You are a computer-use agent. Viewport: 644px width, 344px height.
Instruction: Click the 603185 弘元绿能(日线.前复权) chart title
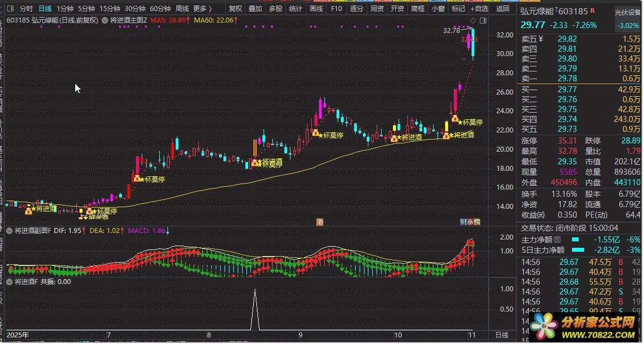pos(53,20)
